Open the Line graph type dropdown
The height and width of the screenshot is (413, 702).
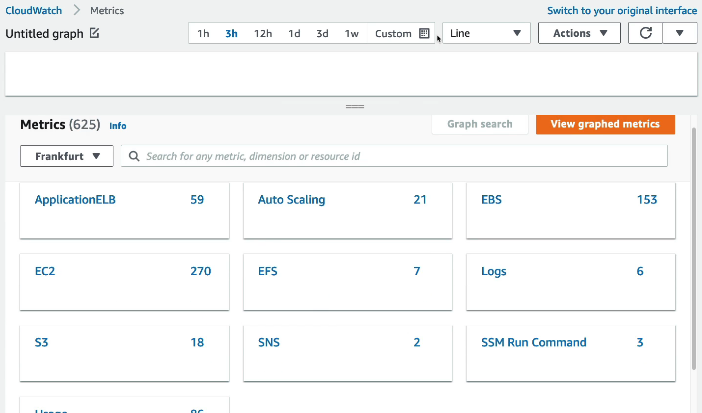[x=486, y=33]
